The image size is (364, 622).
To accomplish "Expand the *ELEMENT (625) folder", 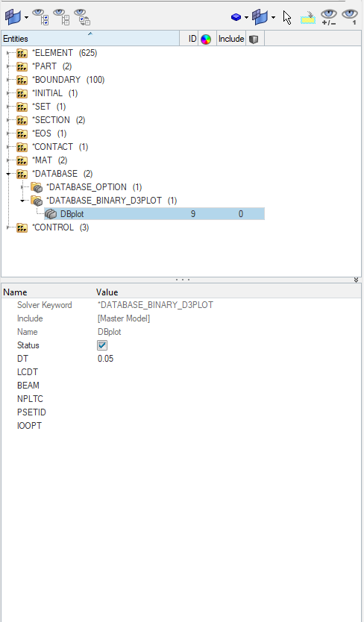I will click(x=8, y=53).
